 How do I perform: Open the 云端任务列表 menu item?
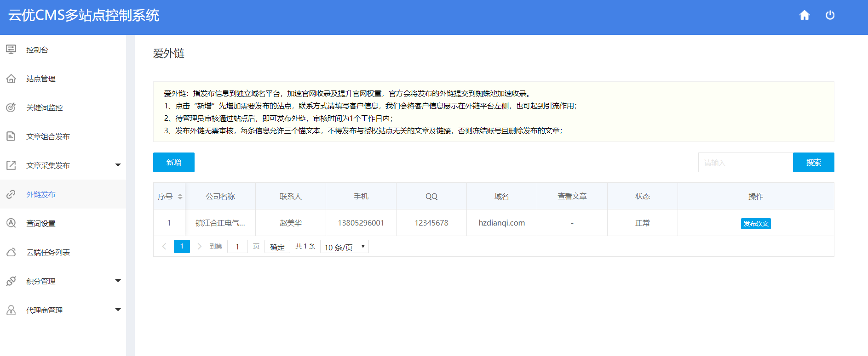[63, 252]
